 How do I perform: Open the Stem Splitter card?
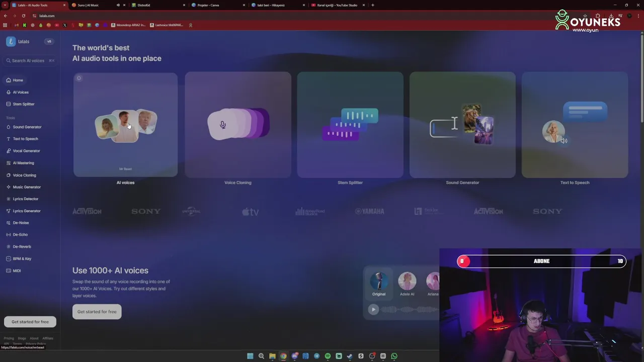tap(350, 125)
